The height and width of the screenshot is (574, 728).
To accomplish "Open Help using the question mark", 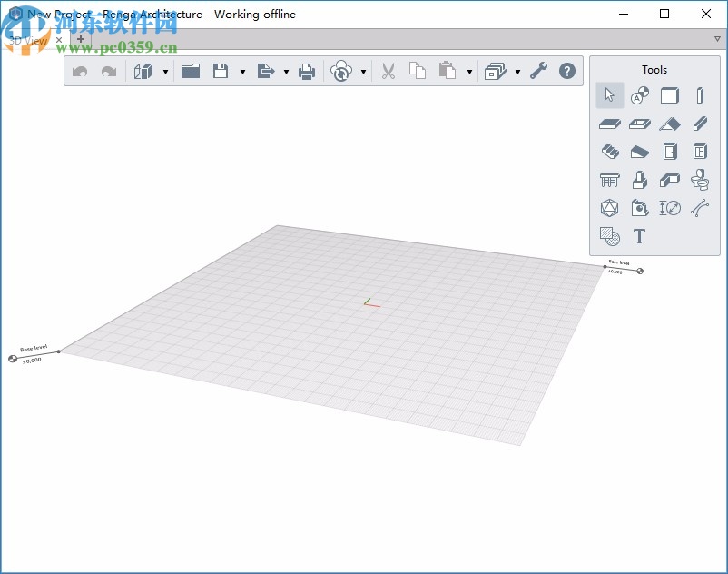I will [567, 71].
